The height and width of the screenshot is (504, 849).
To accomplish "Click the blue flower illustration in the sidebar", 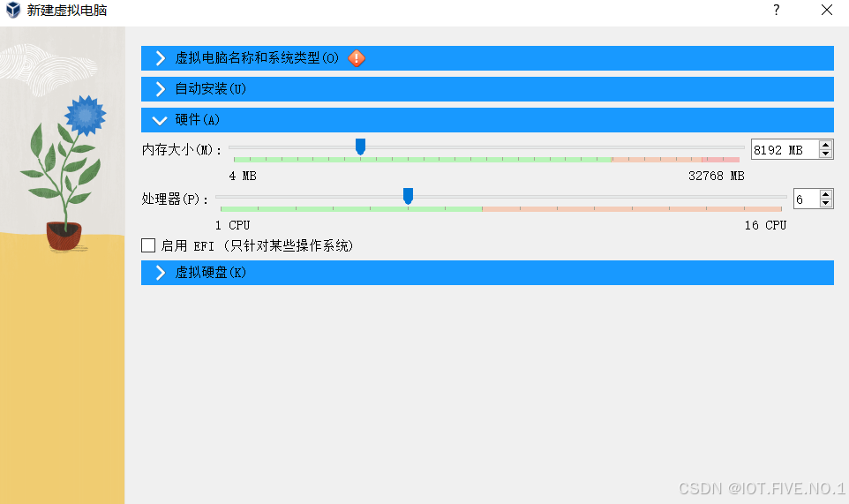I will click(x=85, y=116).
